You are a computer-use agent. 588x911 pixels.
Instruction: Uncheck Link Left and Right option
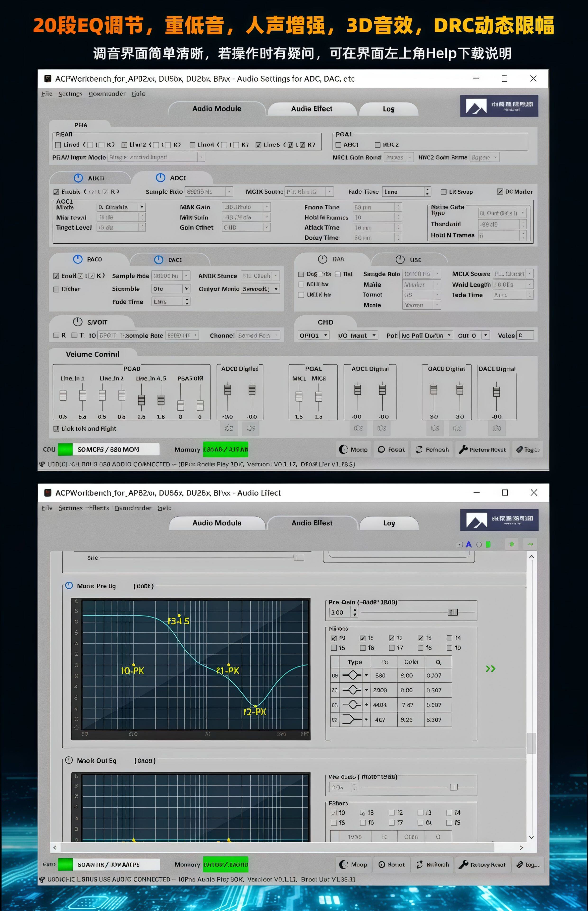[x=56, y=428]
